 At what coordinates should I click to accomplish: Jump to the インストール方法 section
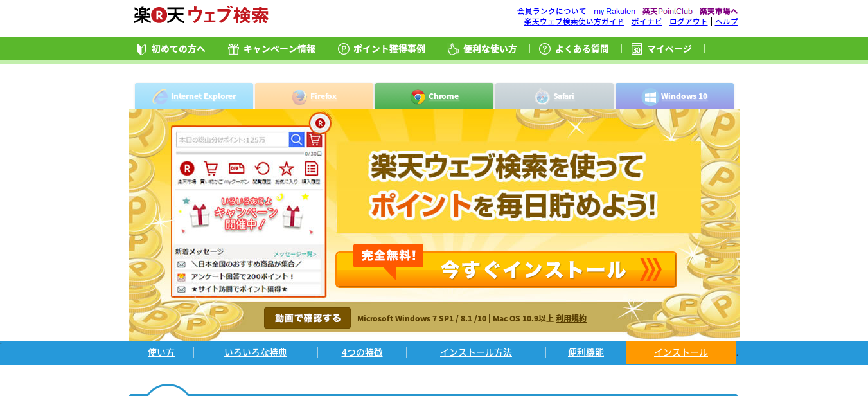pos(476,352)
